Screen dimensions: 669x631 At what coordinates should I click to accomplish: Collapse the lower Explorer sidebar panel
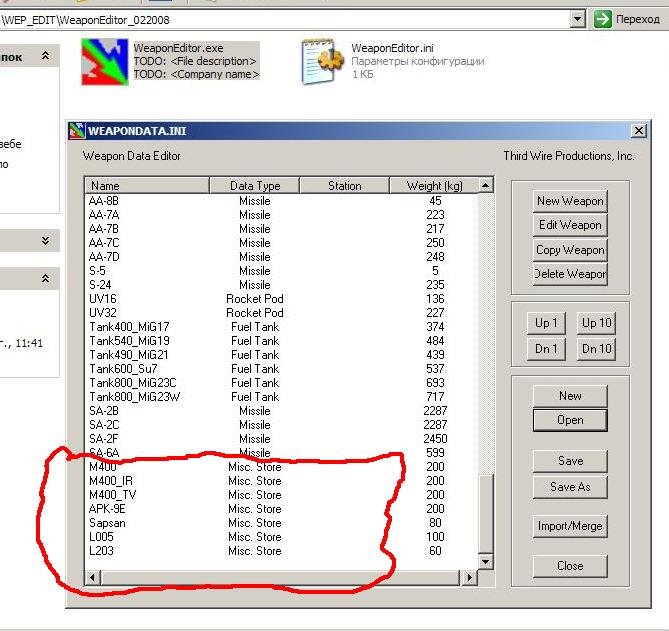tap(46, 279)
